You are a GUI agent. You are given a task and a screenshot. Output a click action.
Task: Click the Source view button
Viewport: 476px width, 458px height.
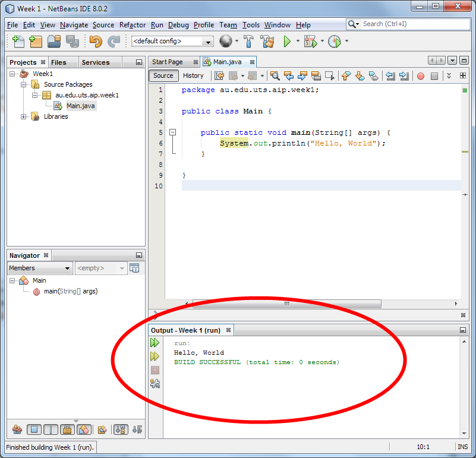coord(163,75)
